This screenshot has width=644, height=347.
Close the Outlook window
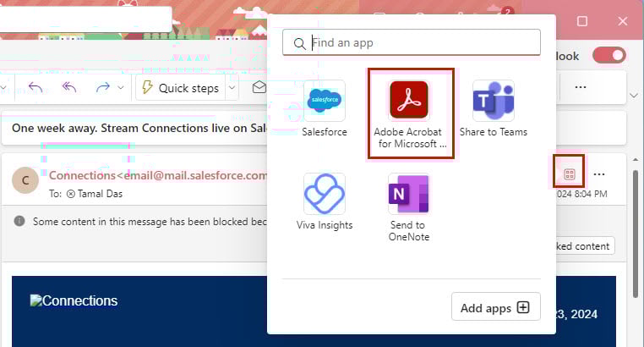pos(623,21)
